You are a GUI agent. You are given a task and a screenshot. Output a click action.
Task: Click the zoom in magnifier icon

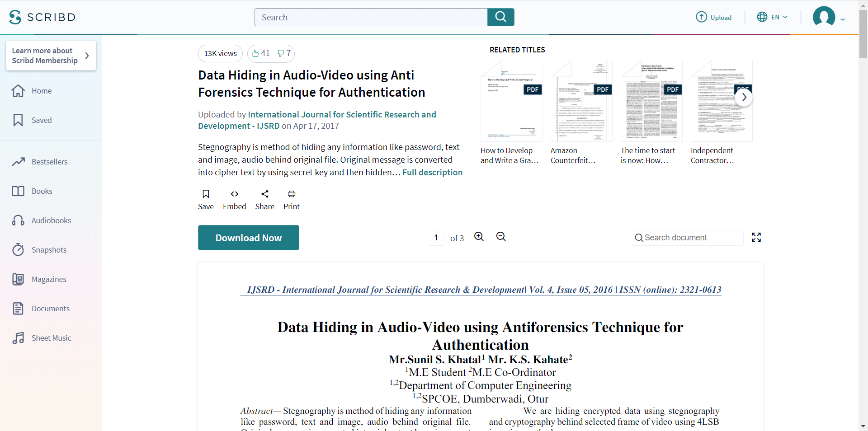point(479,237)
